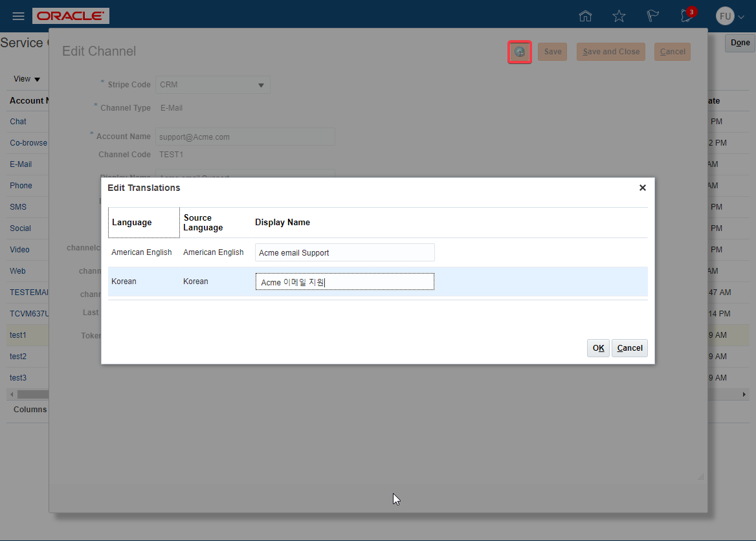Select the Co-browse account row

coord(27,143)
